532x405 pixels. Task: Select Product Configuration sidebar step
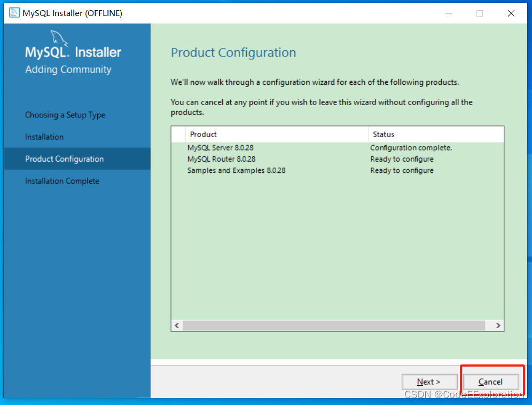pyautogui.click(x=77, y=158)
